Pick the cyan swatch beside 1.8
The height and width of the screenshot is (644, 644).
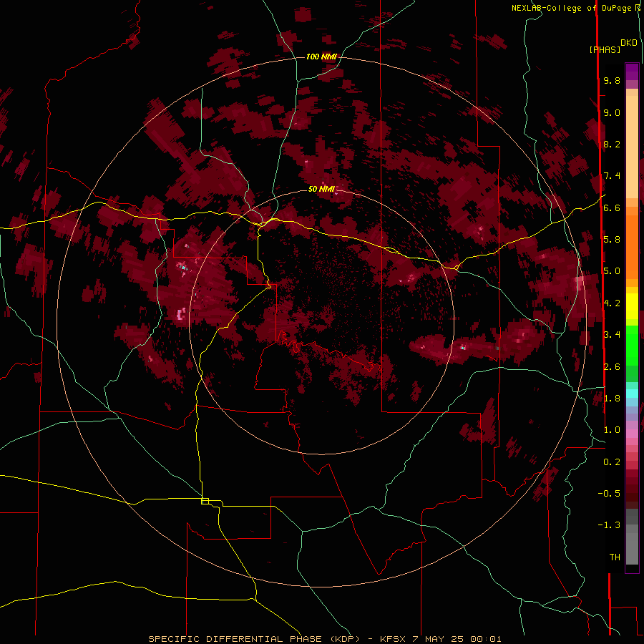632,394
